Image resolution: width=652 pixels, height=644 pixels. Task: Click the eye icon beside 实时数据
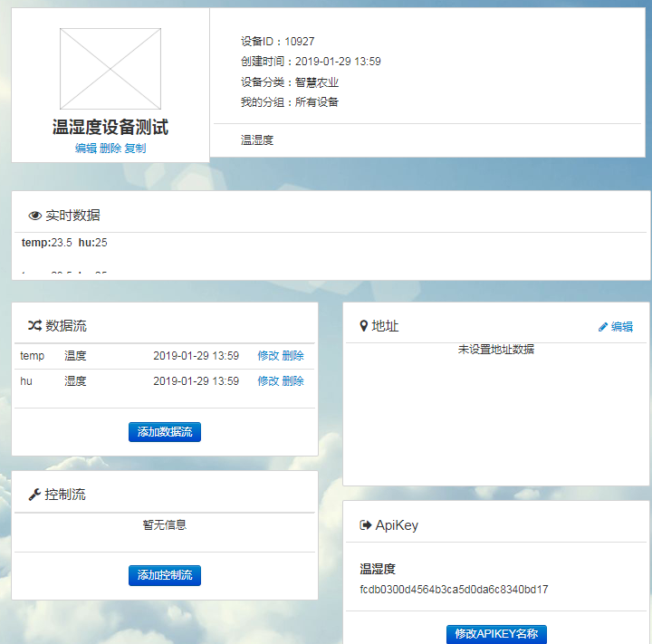tap(35, 216)
